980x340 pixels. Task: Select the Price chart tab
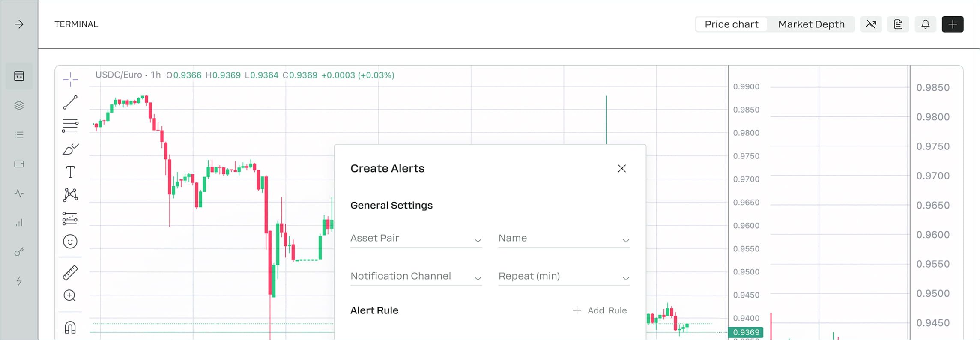coord(731,24)
